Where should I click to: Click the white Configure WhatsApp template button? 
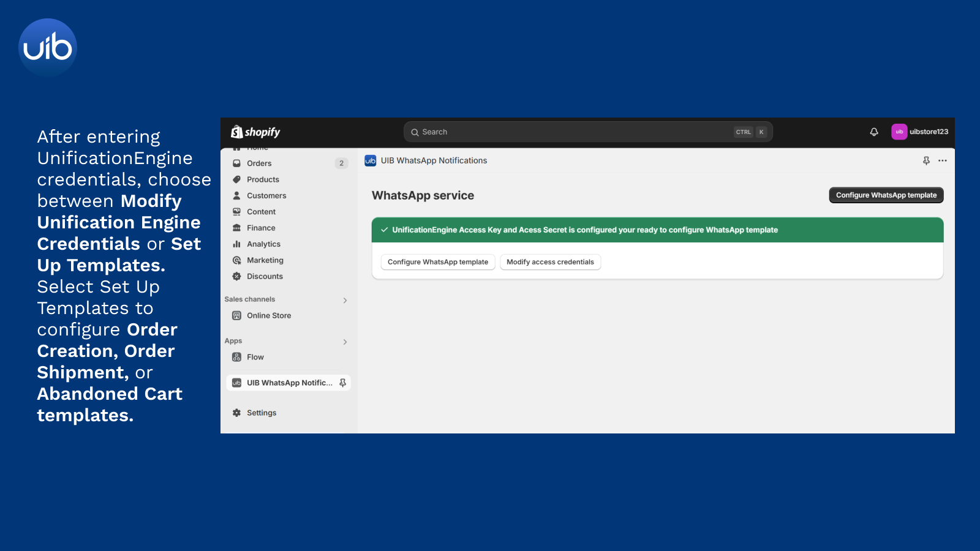pos(438,262)
